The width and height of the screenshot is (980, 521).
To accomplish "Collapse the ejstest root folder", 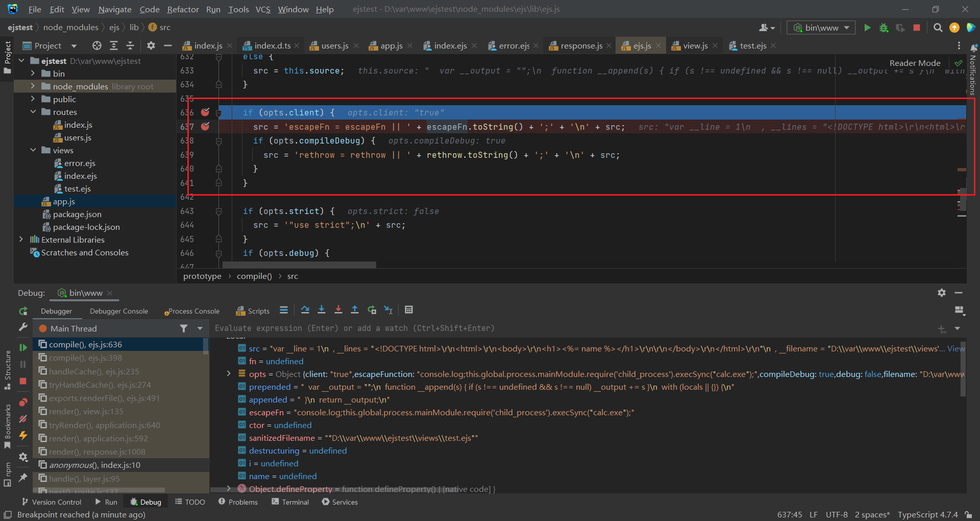I will coord(21,61).
